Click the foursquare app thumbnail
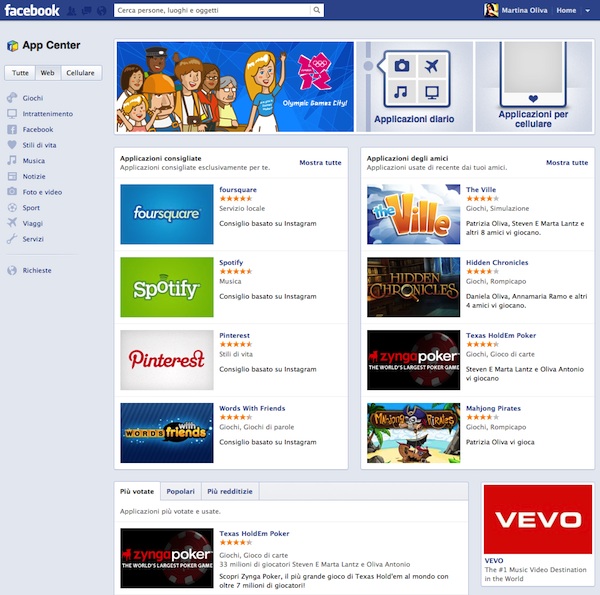This screenshot has height=595, width=600. click(167, 214)
